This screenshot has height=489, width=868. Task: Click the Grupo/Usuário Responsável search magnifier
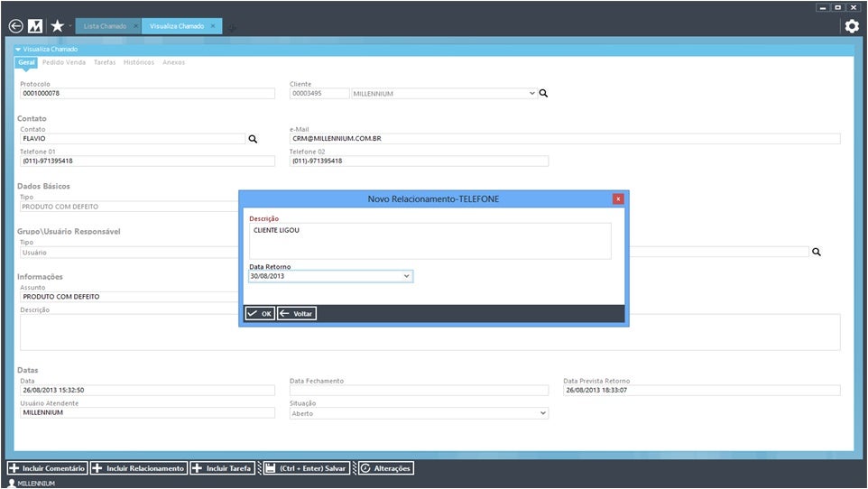[x=817, y=253]
